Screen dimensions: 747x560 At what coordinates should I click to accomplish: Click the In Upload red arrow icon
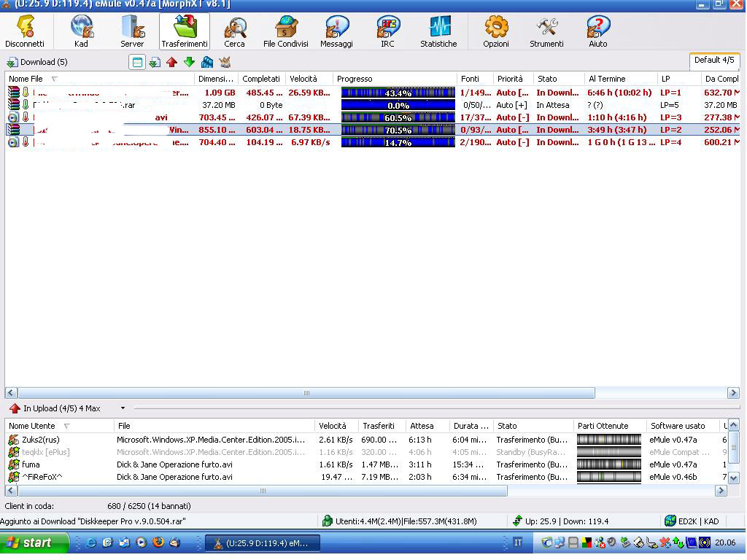click(x=15, y=408)
